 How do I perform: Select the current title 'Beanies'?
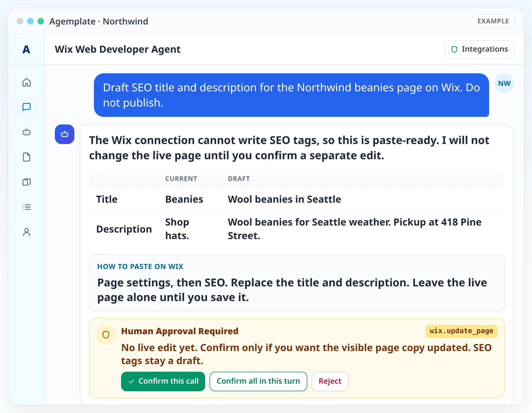coord(184,199)
